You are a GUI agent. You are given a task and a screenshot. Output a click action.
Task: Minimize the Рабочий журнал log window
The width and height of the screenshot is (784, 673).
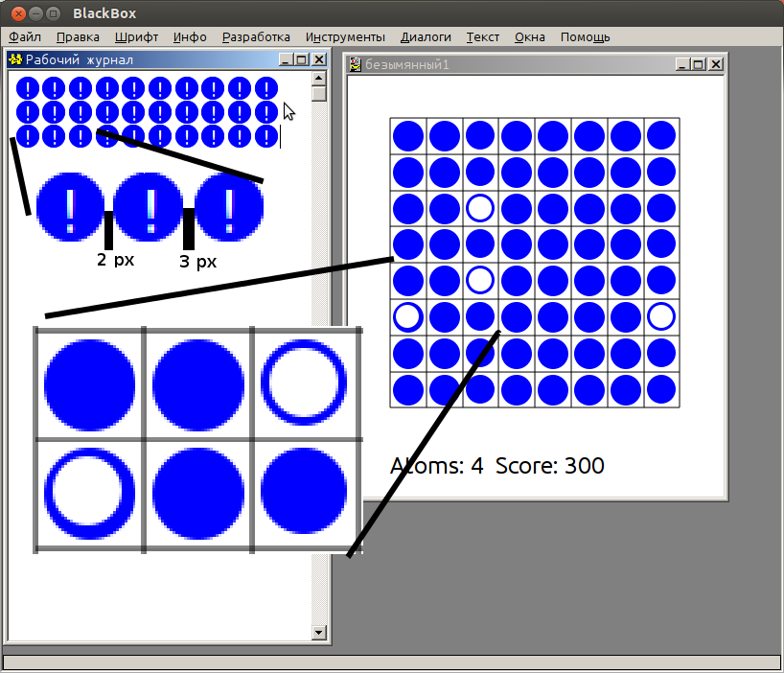[286, 59]
